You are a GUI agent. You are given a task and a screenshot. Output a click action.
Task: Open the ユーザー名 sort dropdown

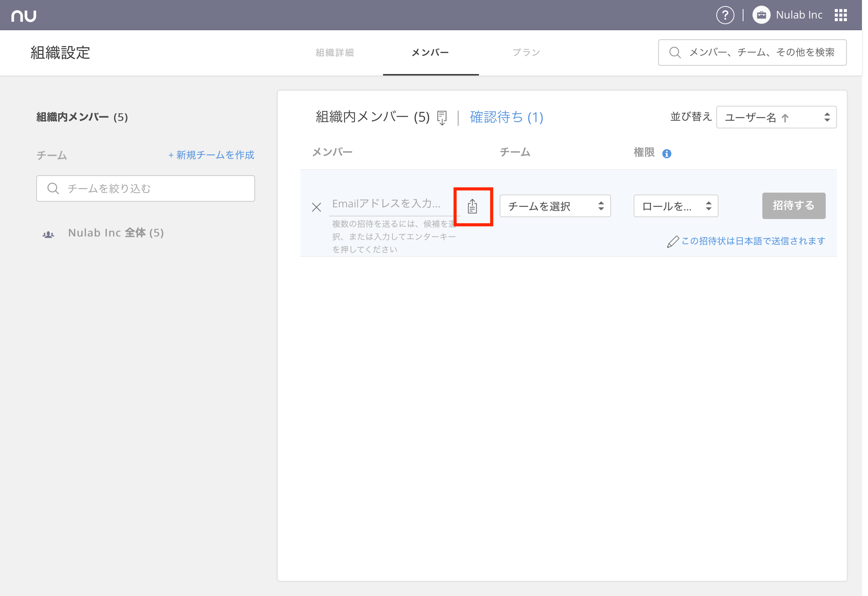776,117
